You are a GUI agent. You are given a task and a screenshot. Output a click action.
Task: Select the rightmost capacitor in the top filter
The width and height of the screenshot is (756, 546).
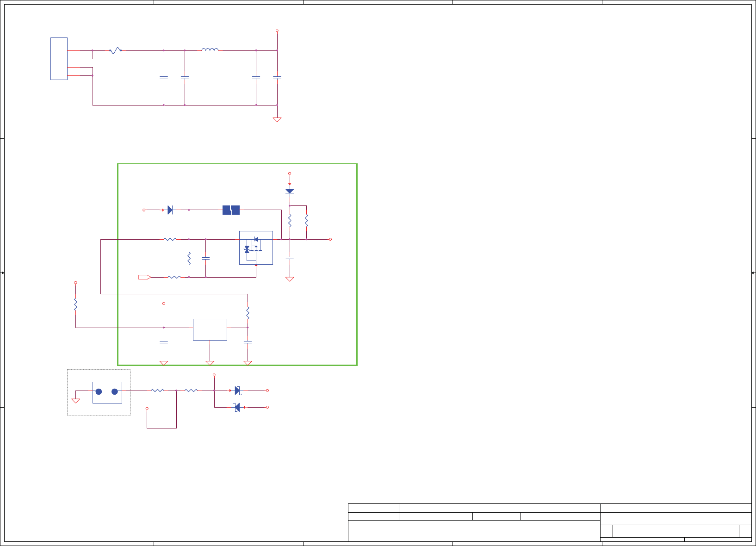tap(277, 78)
